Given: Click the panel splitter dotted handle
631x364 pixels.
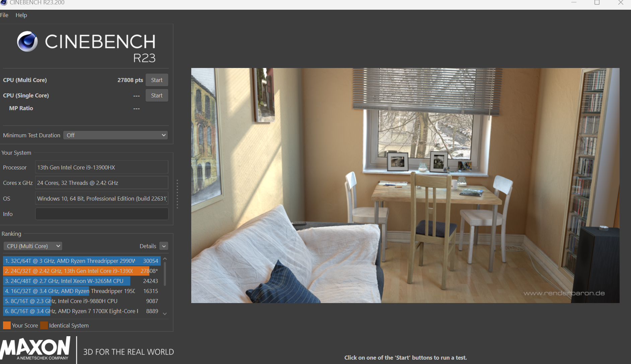Looking at the screenshot, I should [177, 194].
